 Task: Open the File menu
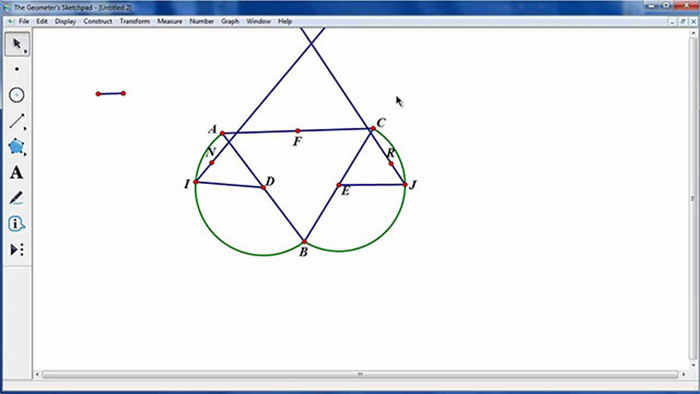coord(24,21)
